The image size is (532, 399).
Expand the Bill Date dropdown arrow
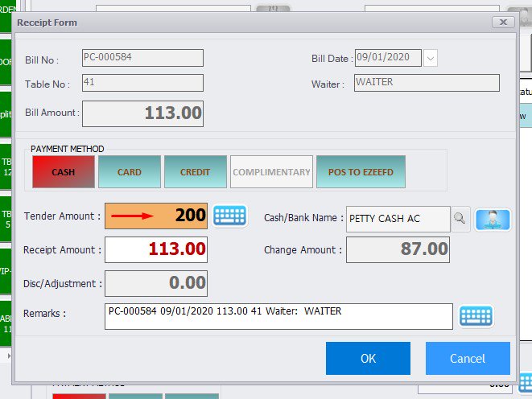point(431,58)
